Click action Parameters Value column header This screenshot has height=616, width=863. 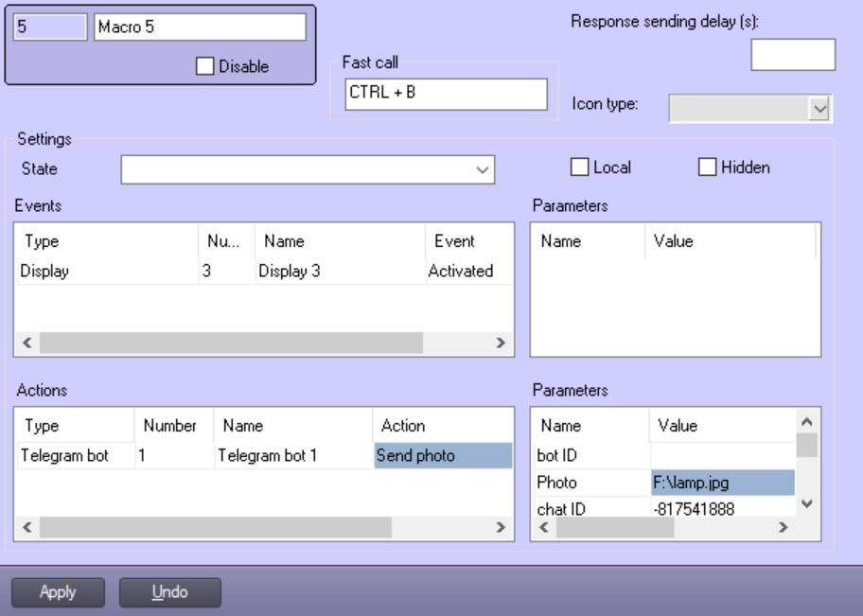click(723, 426)
